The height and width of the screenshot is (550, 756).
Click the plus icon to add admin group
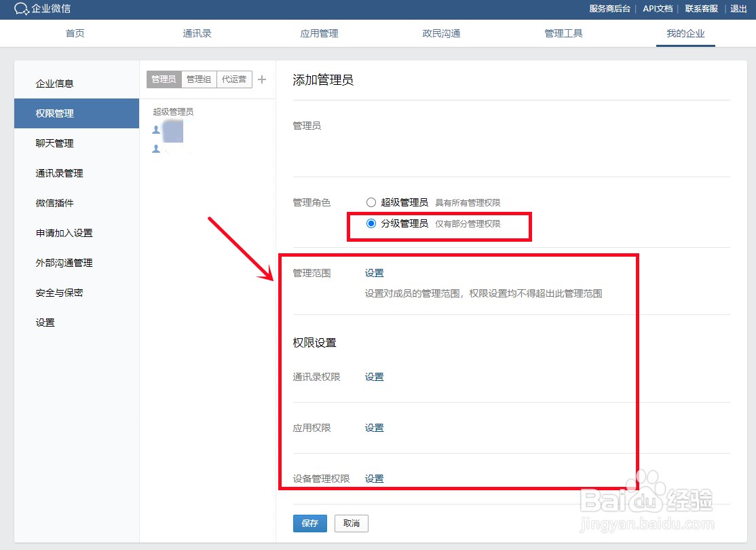[262, 79]
